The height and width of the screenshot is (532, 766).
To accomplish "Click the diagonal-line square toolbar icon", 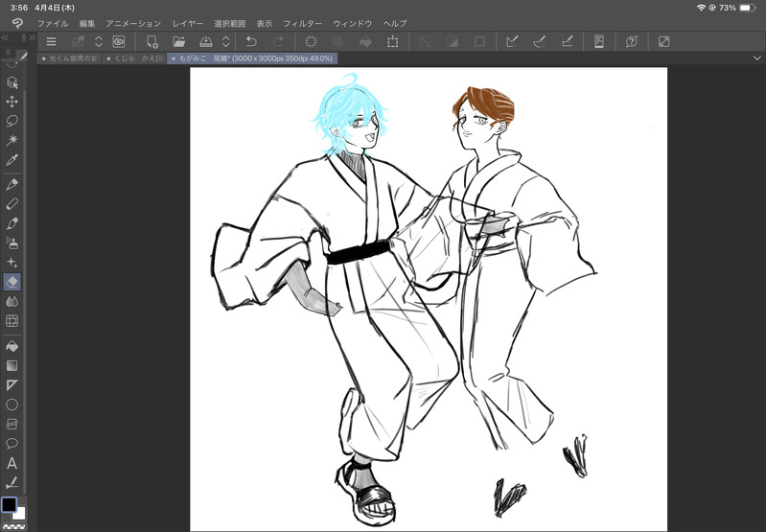I will [x=664, y=42].
